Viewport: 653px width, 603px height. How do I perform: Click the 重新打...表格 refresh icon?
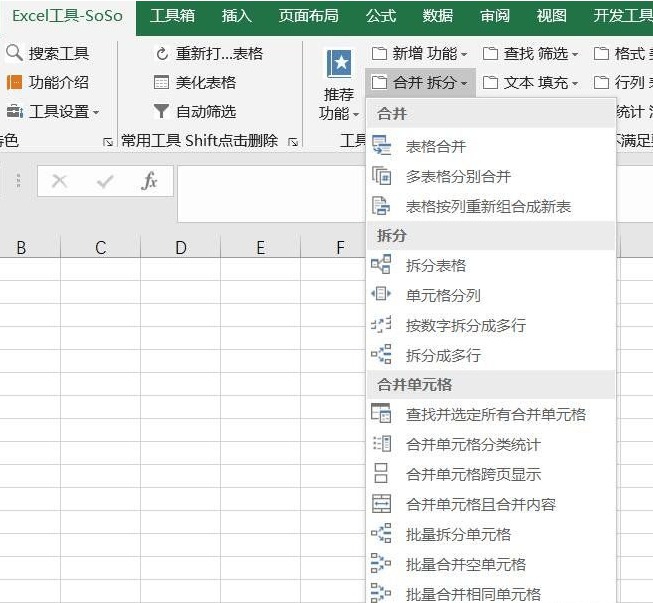(162, 53)
